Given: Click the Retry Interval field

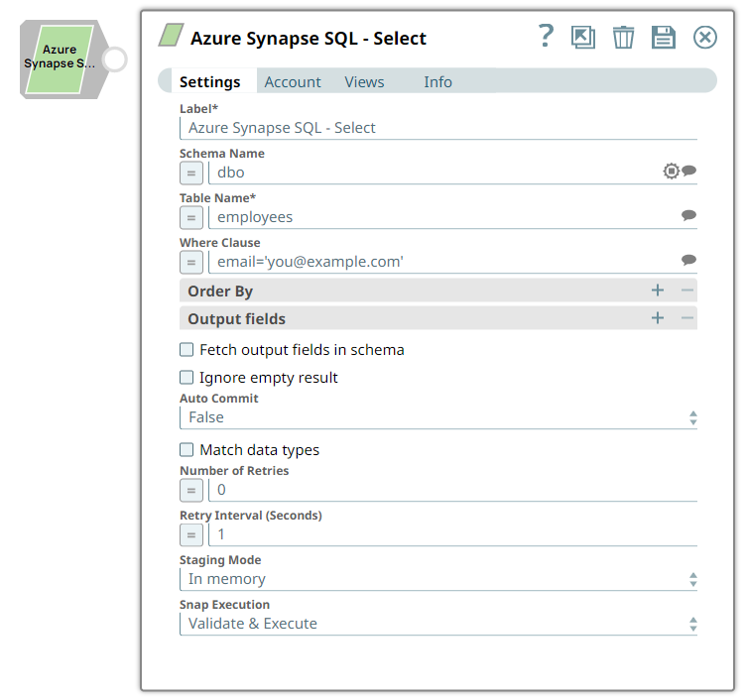Looking at the screenshot, I should (453, 534).
